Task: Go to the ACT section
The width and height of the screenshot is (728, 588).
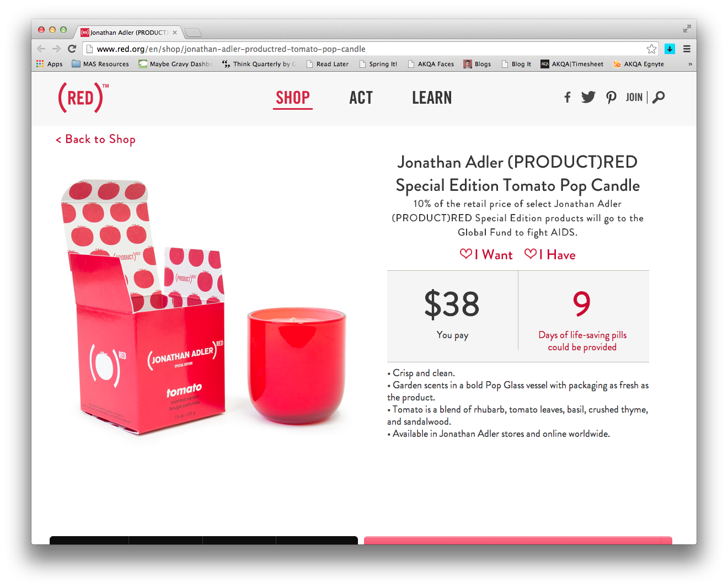Action: pos(361,98)
